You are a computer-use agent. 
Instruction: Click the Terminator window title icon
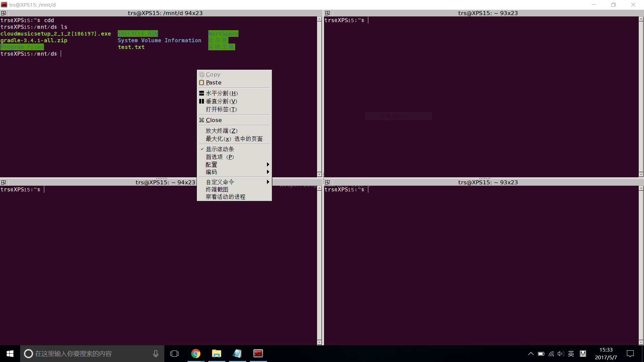point(4,5)
